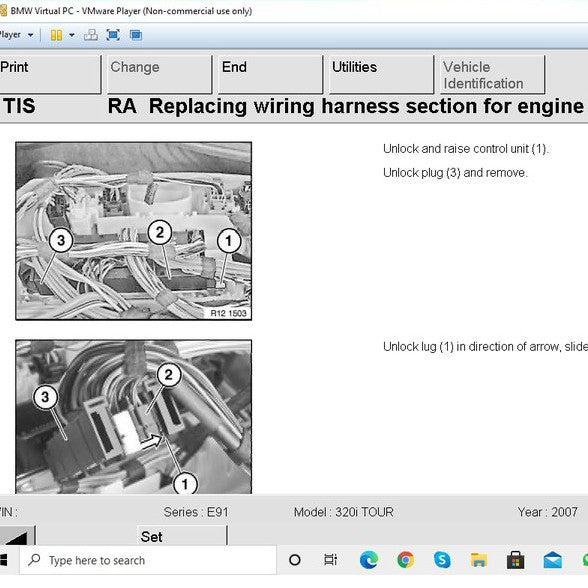
Task: Open the Player menu dropdown
Action: point(16,35)
